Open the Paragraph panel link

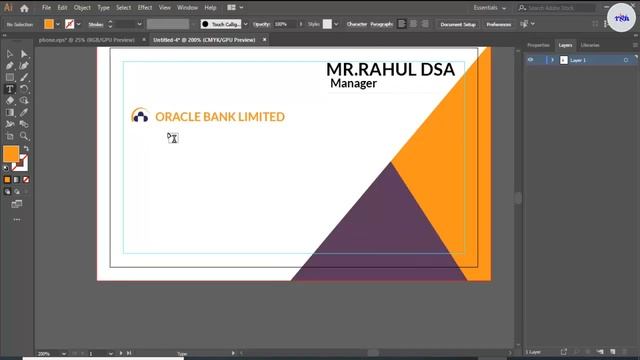pyautogui.click(x=382, y=24)
